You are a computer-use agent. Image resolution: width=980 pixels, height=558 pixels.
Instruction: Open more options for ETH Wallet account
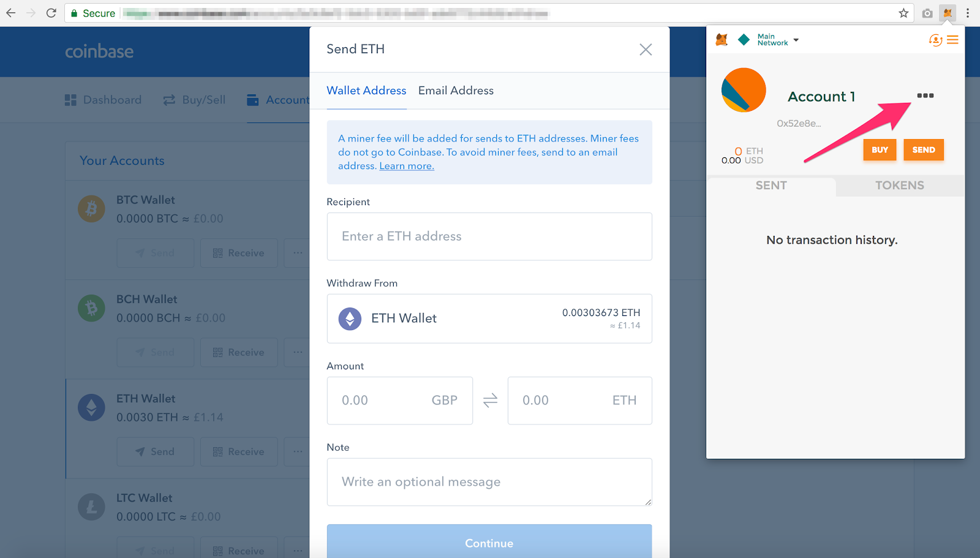298,451
